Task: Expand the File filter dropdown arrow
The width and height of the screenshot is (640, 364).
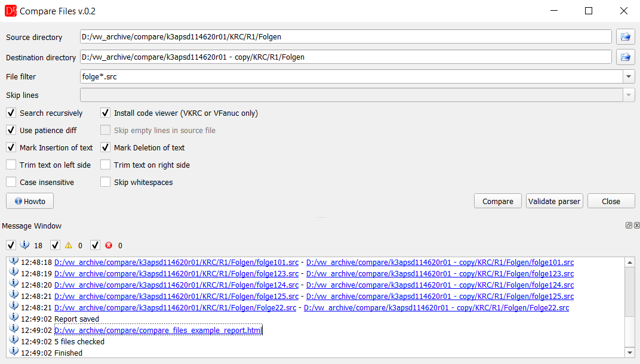Action: click(x=629, y=77)
